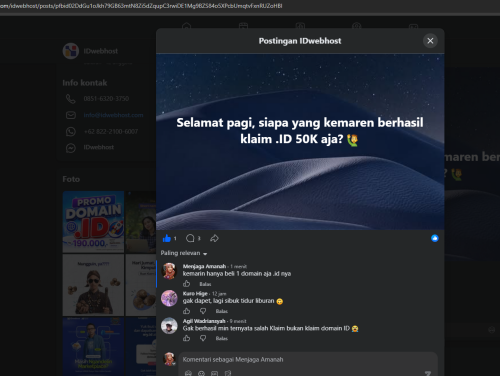Screen dimensions: 500x376
Task: Open the Promo Domain .ID photo thumbnail
Action: [x=93, y=222]
